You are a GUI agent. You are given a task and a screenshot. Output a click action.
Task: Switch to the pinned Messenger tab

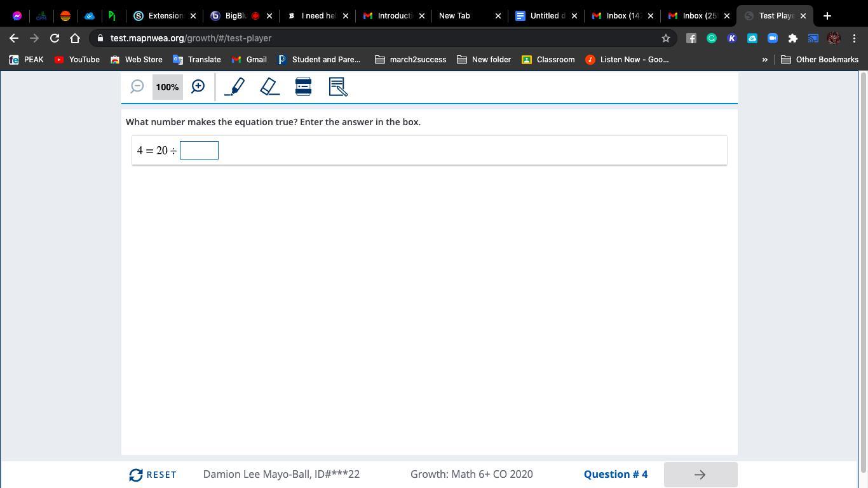tap(17, 16)
